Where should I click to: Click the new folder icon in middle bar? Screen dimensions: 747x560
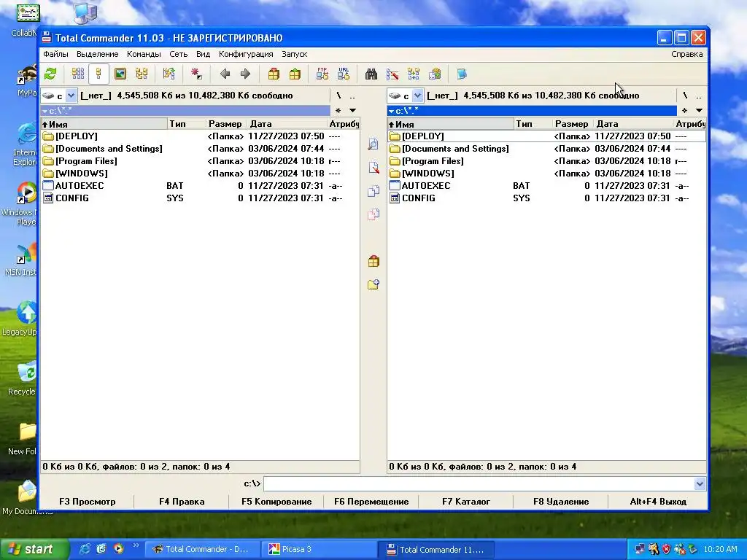tap(373, 284)
